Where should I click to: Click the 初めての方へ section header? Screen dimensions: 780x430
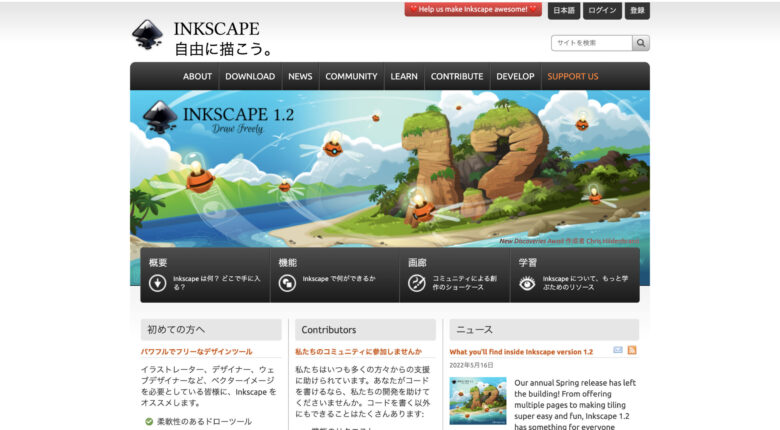pyautogui.click(x=211, y=329)
